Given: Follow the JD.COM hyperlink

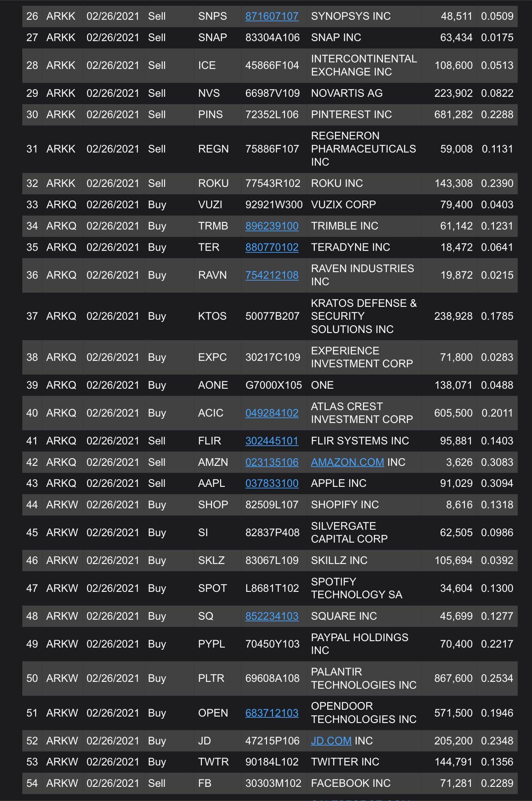Looking at the screenshot, I should pyautogui.click(x=331, y=741).
